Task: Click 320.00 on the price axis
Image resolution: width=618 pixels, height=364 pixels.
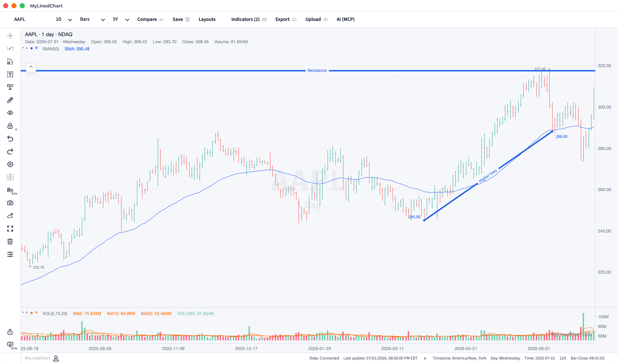Action: click(604, 66)
